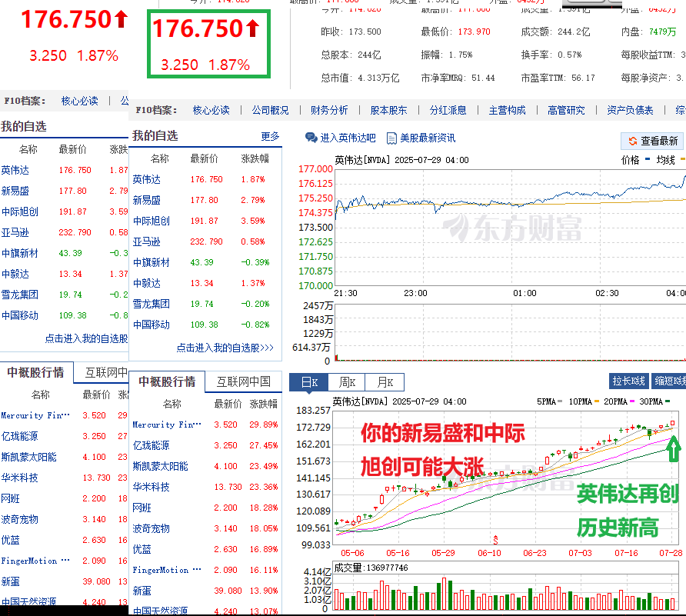Open the 互联网中国 tab
The height and width of the screenshot is (616, 686).
pyautogui.click(x=244, y=382)
